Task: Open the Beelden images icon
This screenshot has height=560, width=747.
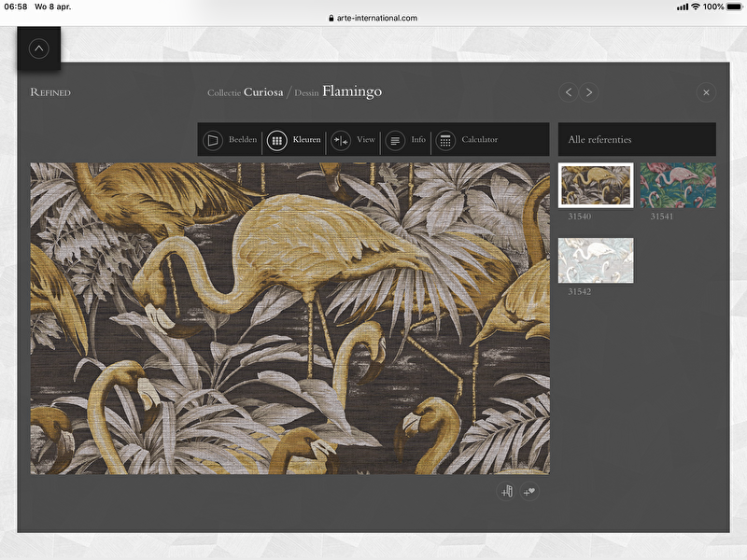Action: click(213, 140)
